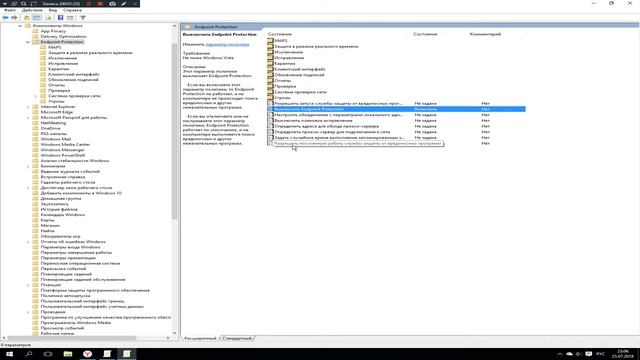
Task: Click the pencil icon in the recording bar
Action: pos(124,4)
